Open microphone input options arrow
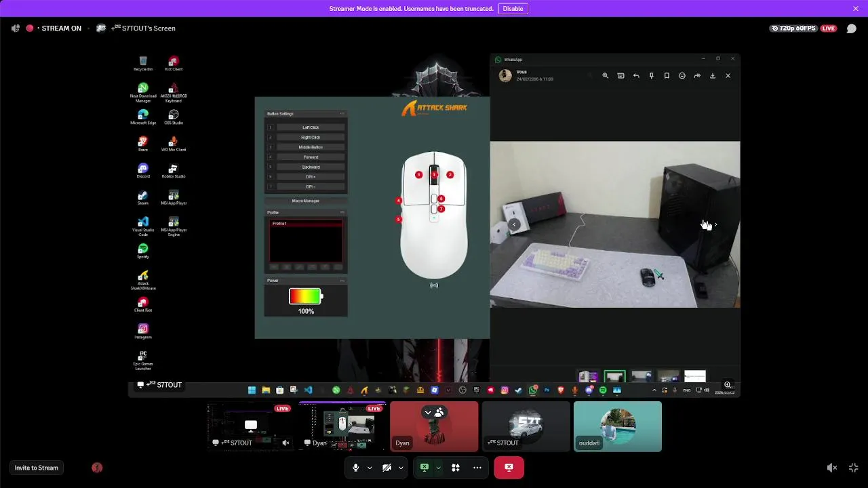868x488 pixels. click(370, 468)
